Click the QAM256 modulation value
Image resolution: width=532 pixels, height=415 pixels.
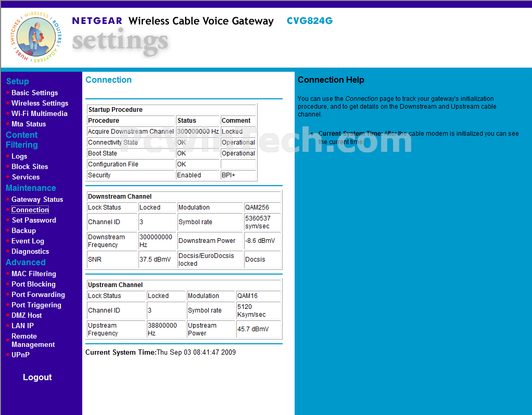[262, 207]
